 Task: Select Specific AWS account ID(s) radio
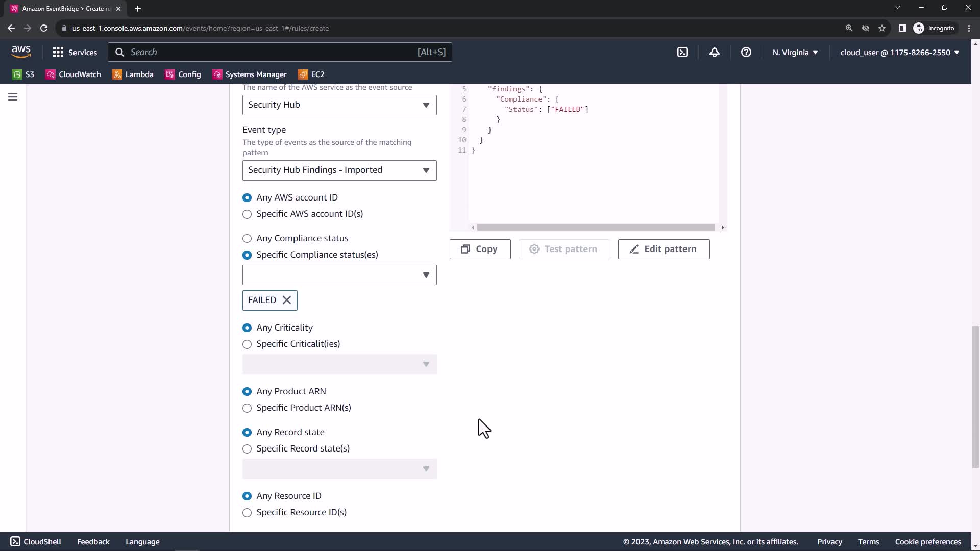click(247, 214)
